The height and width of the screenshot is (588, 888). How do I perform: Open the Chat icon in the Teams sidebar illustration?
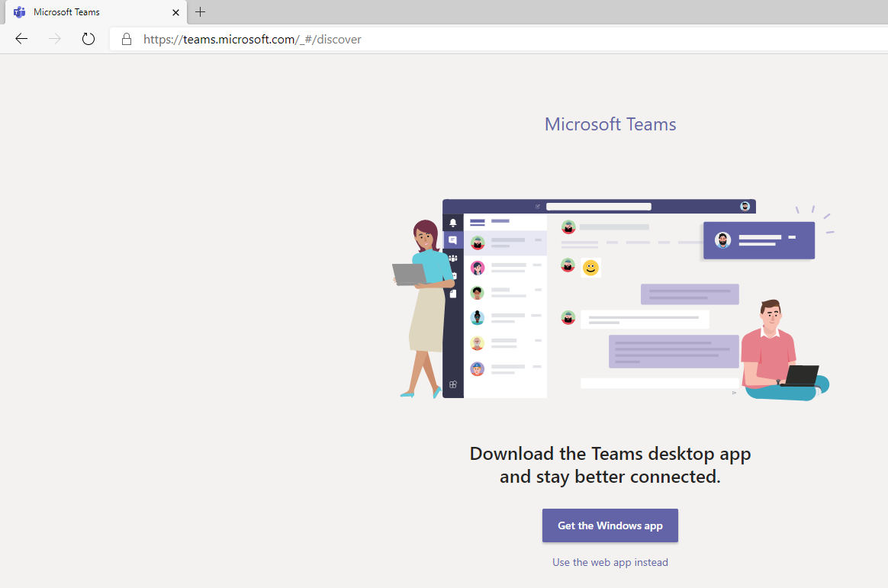453,240
